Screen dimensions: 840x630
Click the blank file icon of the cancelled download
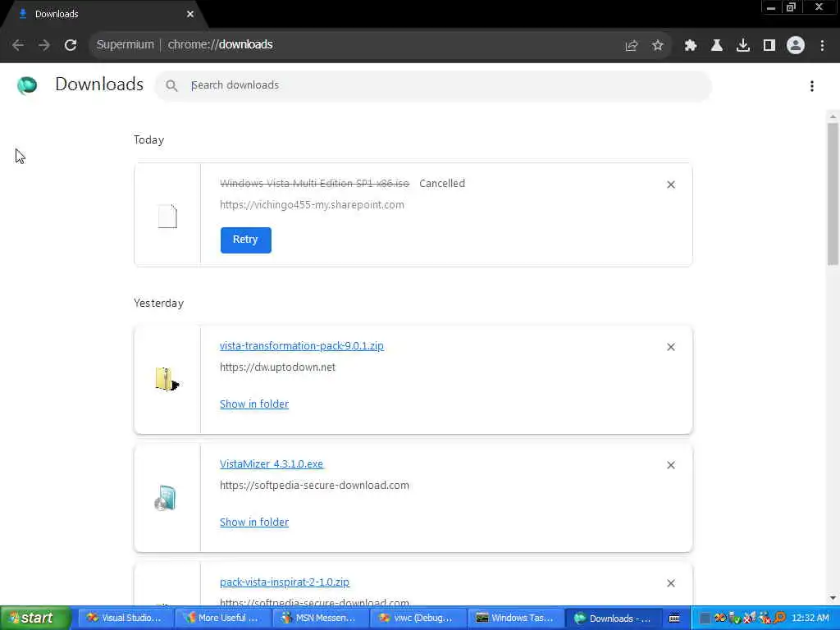(x=167, y=217)
